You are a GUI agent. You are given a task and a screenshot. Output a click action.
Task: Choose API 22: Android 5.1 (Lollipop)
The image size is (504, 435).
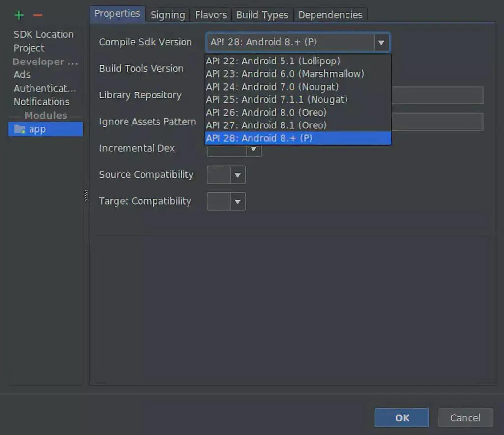[x=298, y=61]
